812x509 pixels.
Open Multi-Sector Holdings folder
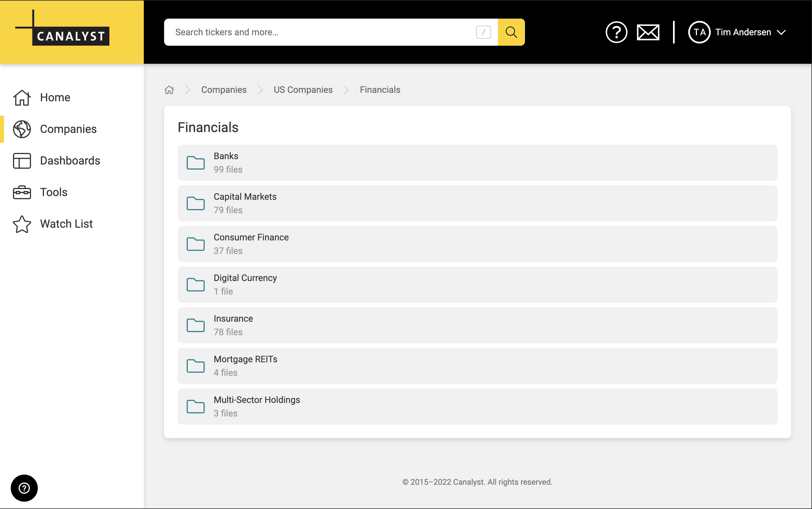257,400
